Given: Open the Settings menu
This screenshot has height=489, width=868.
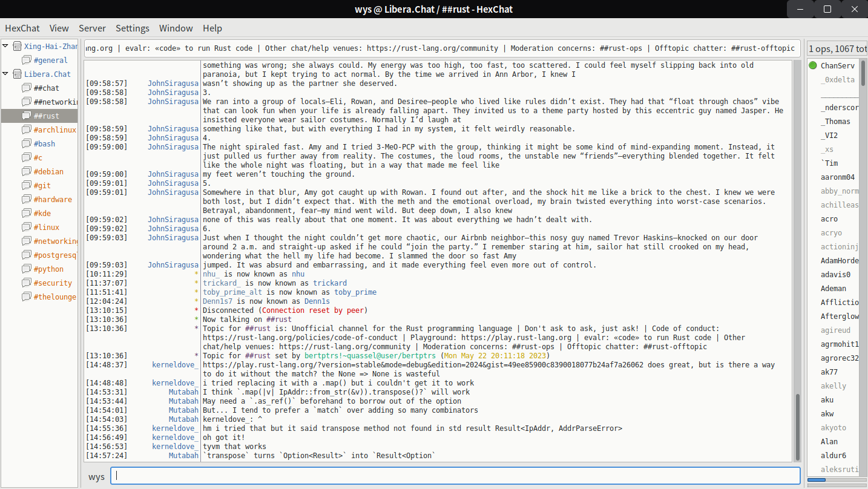Looking at the screenshot, I should 133,28.
